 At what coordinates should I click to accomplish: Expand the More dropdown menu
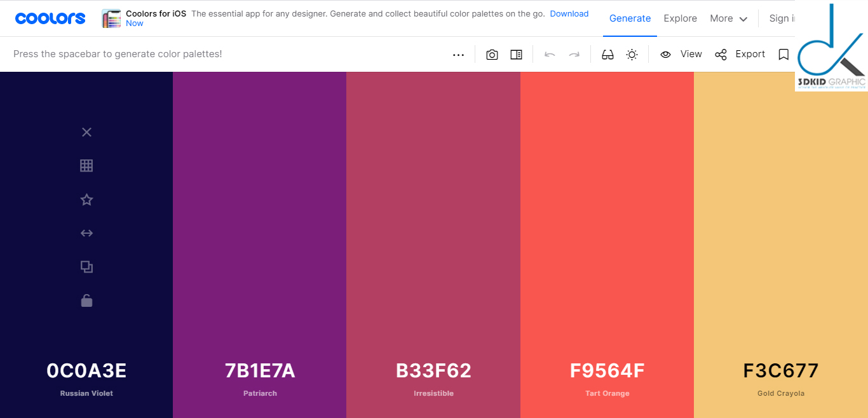pyautogui.click(x=729, y=18)
